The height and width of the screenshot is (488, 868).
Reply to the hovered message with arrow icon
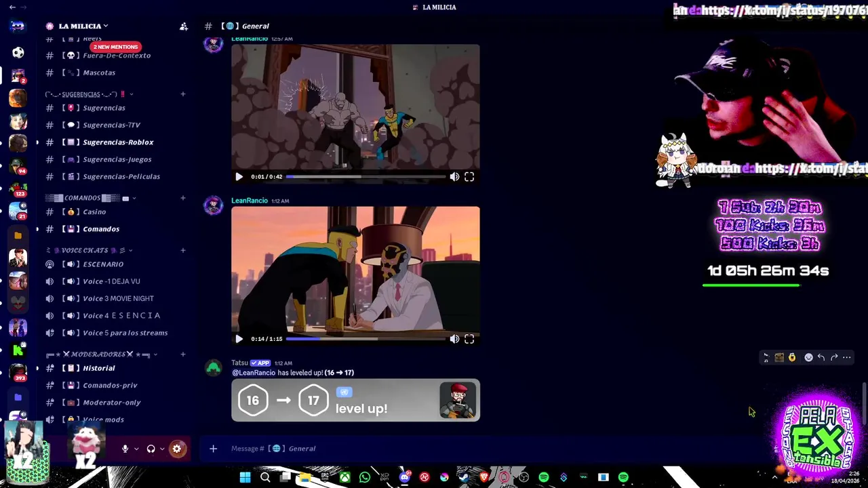tap(821, 357)
